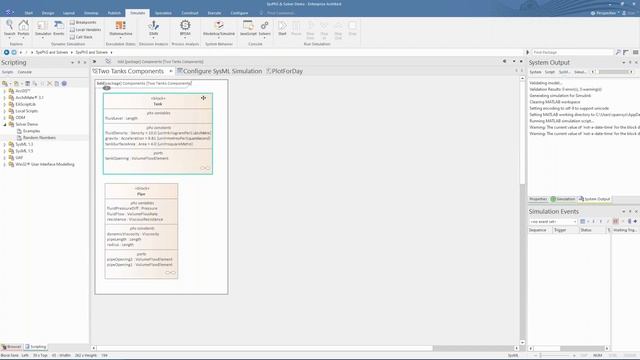Viewport: 640px width, 360px height.
Task: Select the Two Tanks Components tab
Action: pos(131,71)
